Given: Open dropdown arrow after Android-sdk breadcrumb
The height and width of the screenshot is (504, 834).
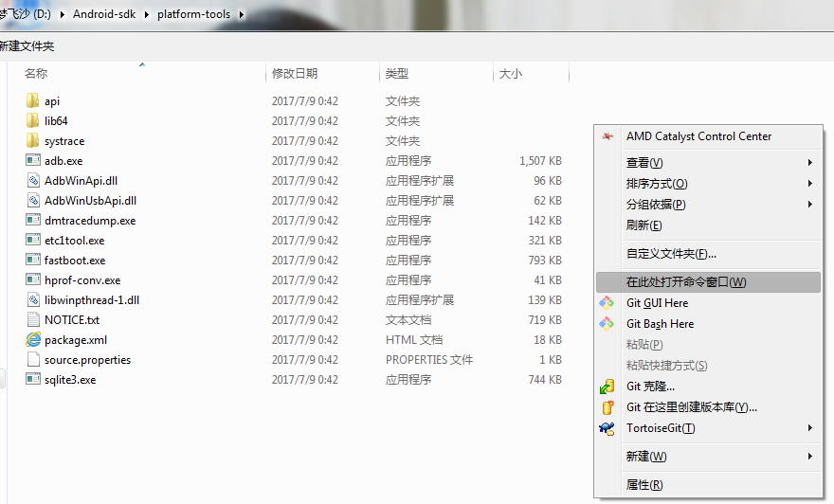Looking at the screenshot, I should [x=147, y=14].
